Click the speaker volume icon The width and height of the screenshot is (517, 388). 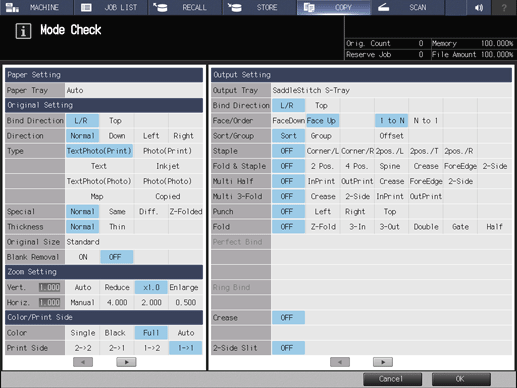(x=479, y=7)
